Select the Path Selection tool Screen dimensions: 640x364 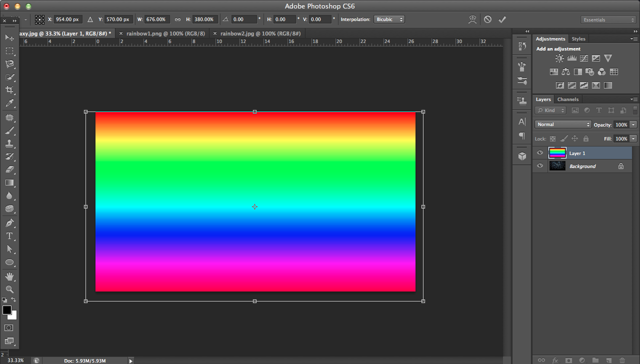coord(9,249)
